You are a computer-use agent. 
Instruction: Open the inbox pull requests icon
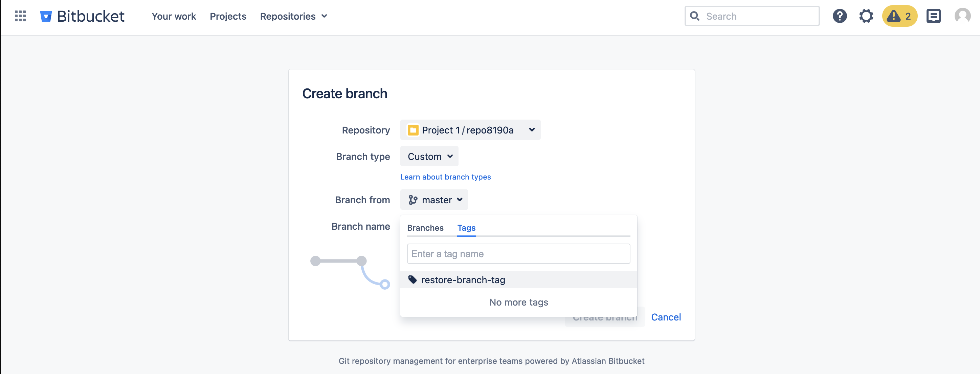[933, 16]
